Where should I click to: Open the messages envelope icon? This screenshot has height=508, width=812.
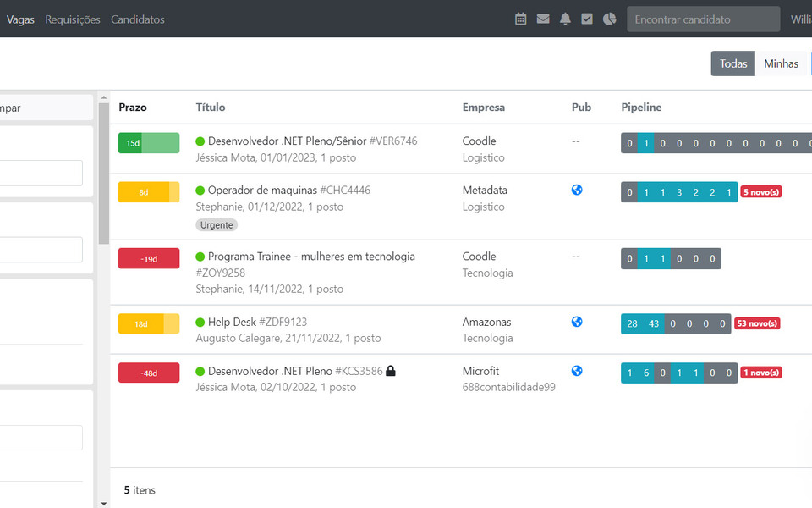click(x=543, y=18)
